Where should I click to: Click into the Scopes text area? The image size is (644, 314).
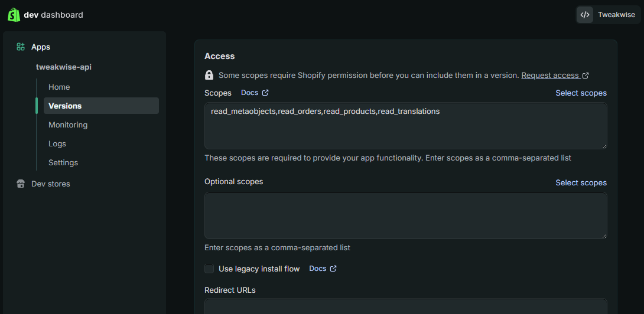click(406, 126)
